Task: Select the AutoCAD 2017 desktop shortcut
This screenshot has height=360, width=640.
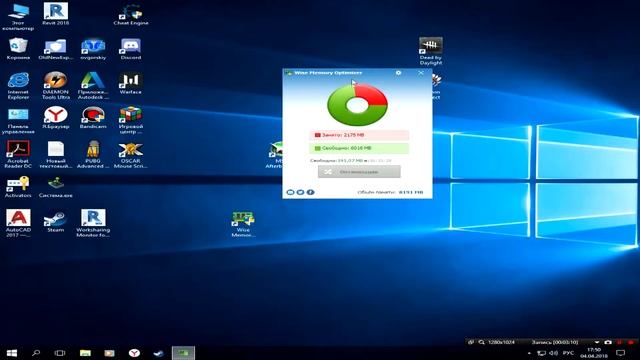Action: (18, 223)
